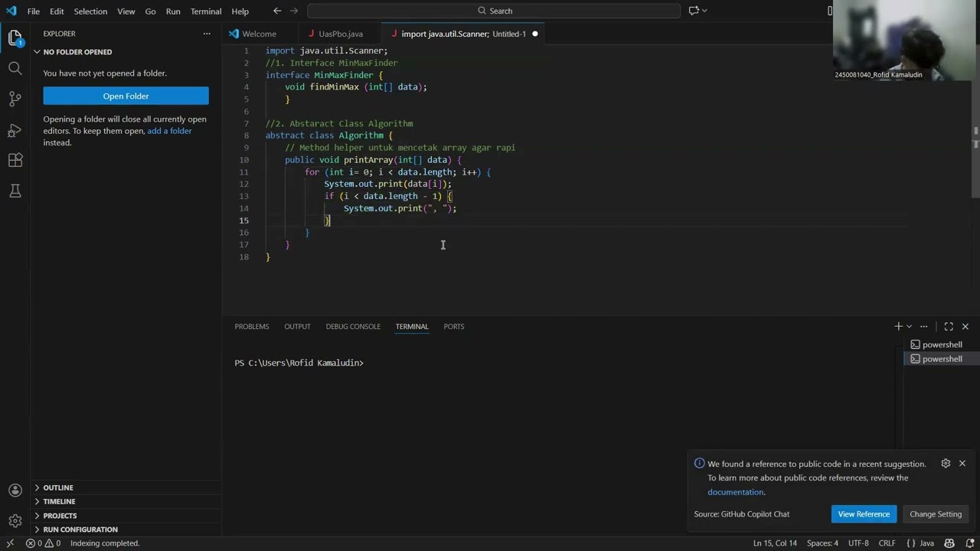Open the Run and Debug view

(x=15, y=129)
